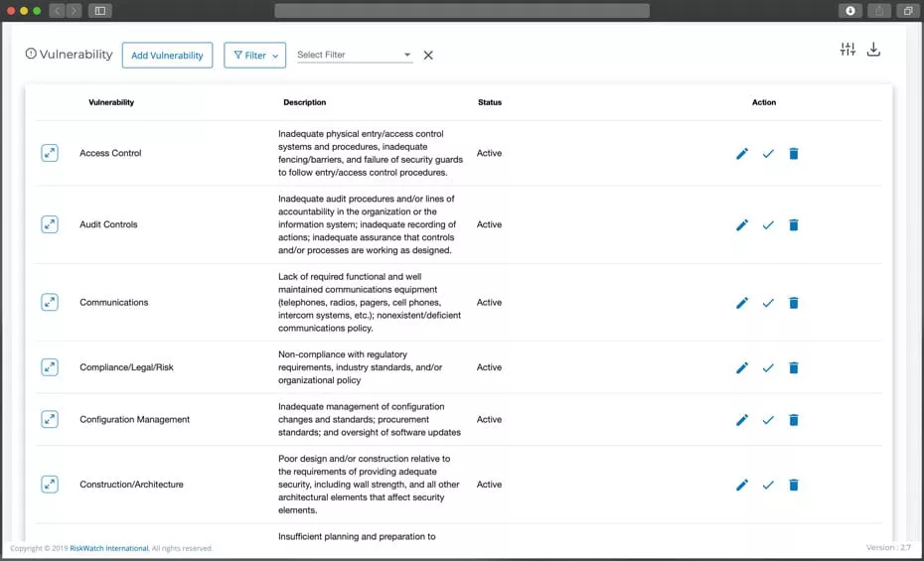
Task: Select the Audit Controls name cell
Action: click(108, 224)
